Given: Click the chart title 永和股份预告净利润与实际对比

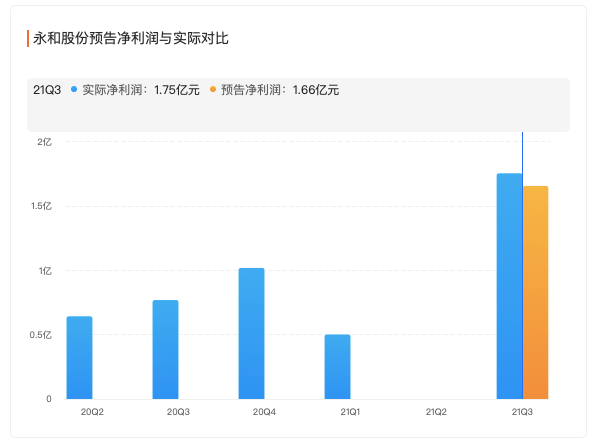Looking at the screenshot, I should [131, 38].
